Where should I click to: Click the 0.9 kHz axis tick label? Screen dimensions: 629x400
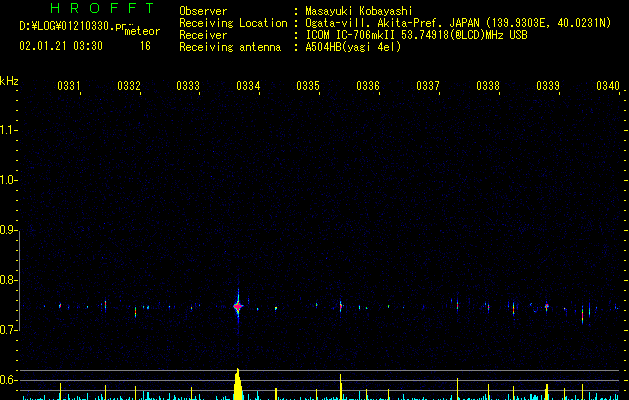coord(8,230)
